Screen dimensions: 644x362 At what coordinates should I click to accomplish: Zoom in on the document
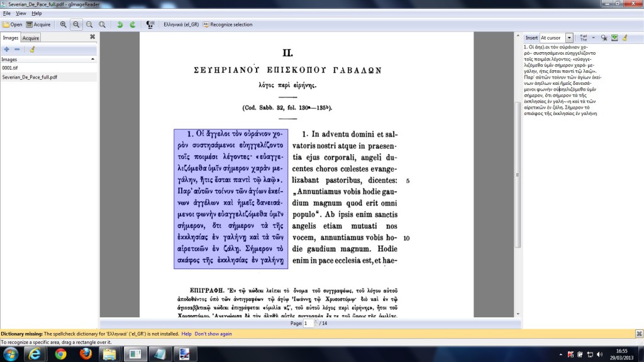coord(64,25)
